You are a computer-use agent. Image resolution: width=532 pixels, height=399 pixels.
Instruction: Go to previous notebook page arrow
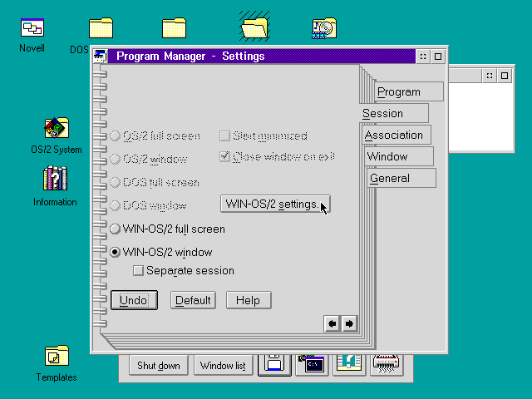[332, 323]
